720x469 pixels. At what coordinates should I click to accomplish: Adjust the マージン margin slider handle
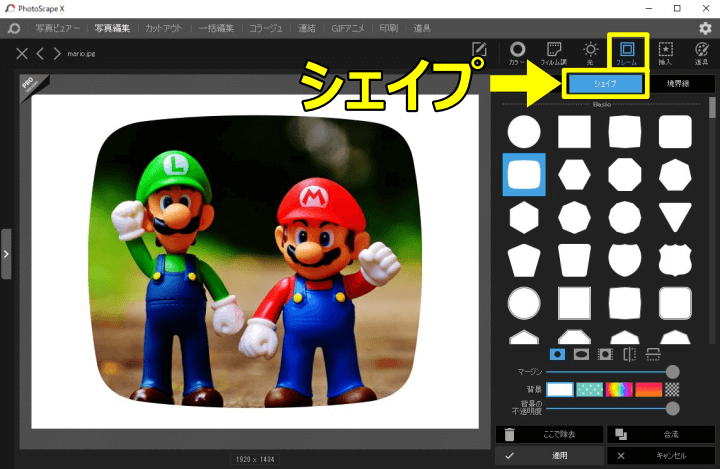[x=672, y=372]
